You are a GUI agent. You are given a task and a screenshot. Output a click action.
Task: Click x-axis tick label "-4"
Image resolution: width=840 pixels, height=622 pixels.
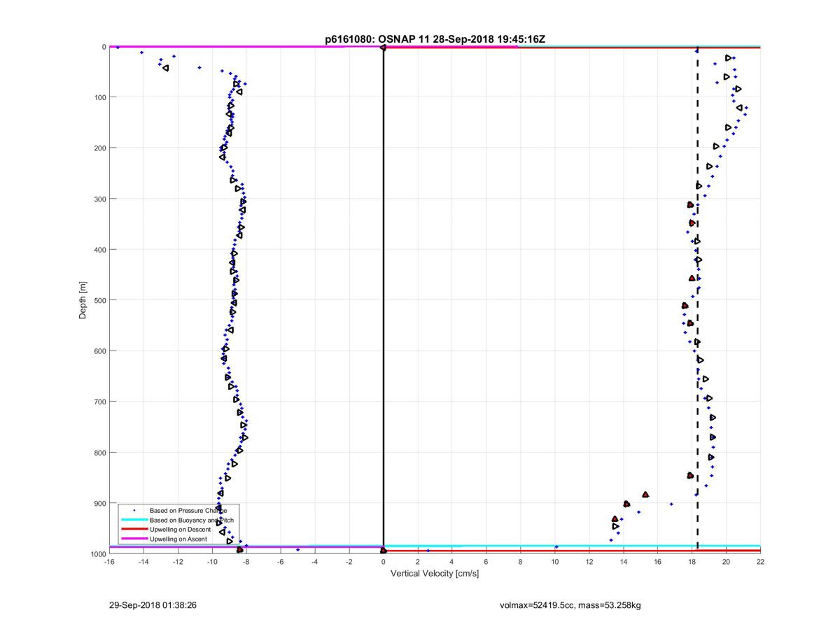[x=315, y=562]
